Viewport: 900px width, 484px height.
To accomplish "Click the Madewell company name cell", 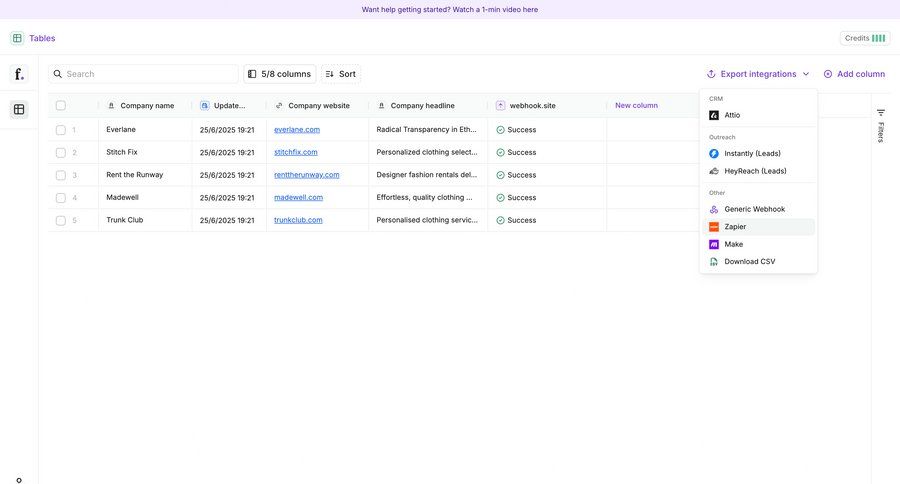I will [x=145, y=198].
